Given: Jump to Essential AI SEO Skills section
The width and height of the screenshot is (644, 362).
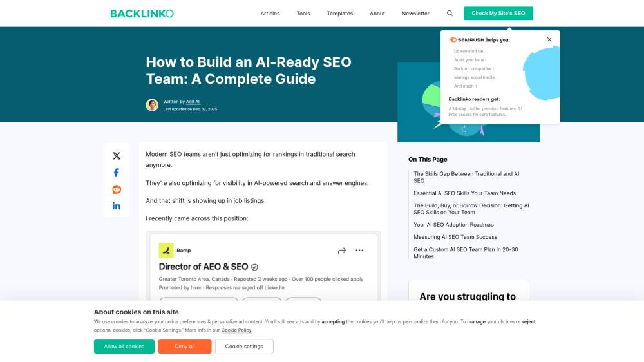Looking at the screenshot, I should click(x=464, y=193).
